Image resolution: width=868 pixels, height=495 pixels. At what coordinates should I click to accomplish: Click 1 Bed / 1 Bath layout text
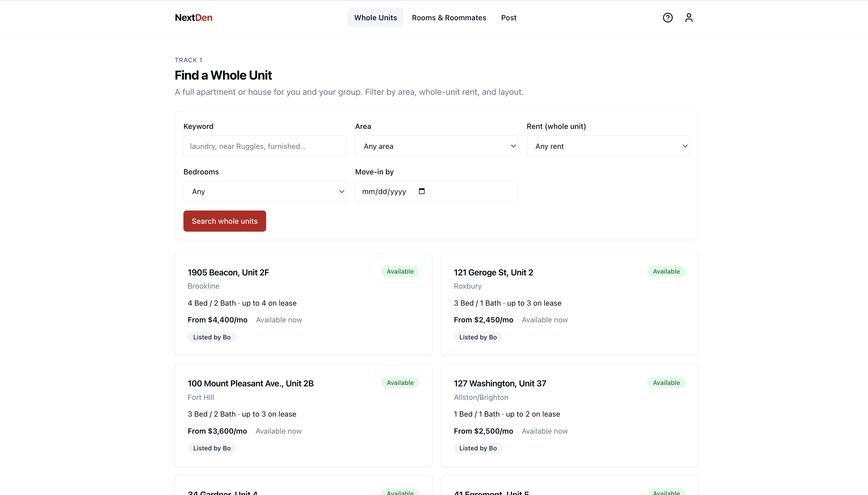pyautogui.click(x=476, y=414)
